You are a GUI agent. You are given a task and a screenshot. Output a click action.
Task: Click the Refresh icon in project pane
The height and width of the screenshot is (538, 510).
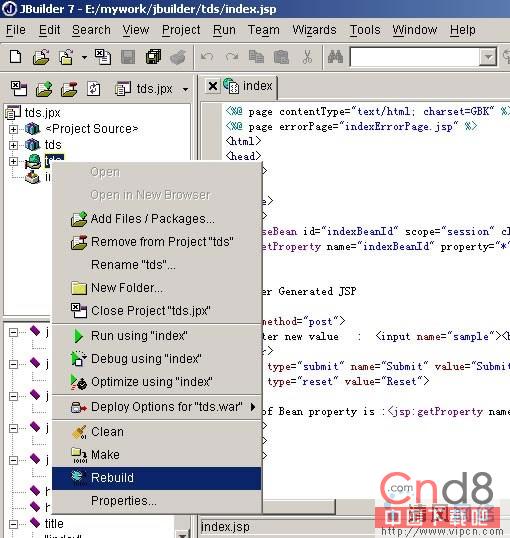click(x=94, y=89)
